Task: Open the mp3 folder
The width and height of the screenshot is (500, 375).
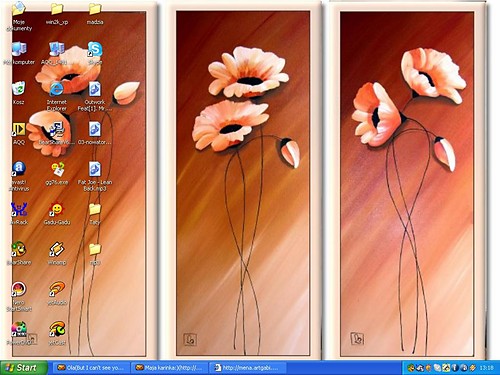Action: [95, 249]
